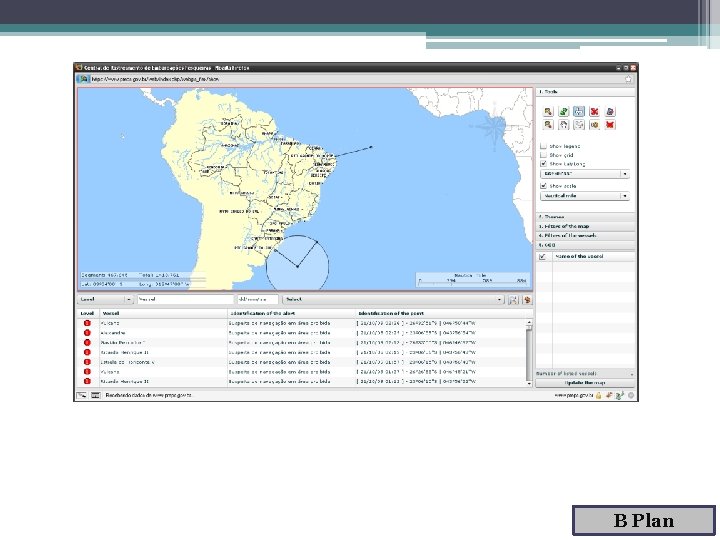Screen dimensions: 720x540
Task: Sort by the Vessel column header
Action: [x=163, y=314]
